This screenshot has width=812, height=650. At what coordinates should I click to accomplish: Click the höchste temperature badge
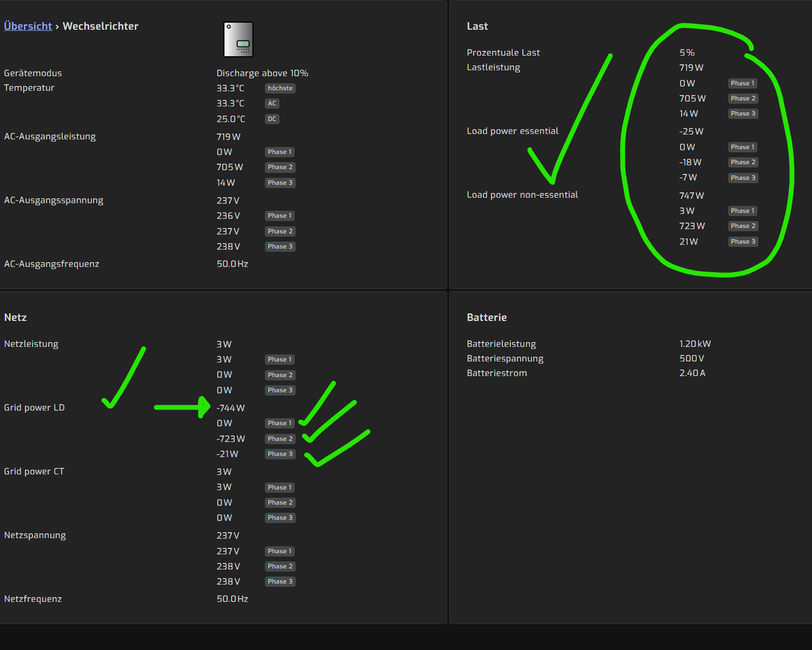click(x=280, y=88)
